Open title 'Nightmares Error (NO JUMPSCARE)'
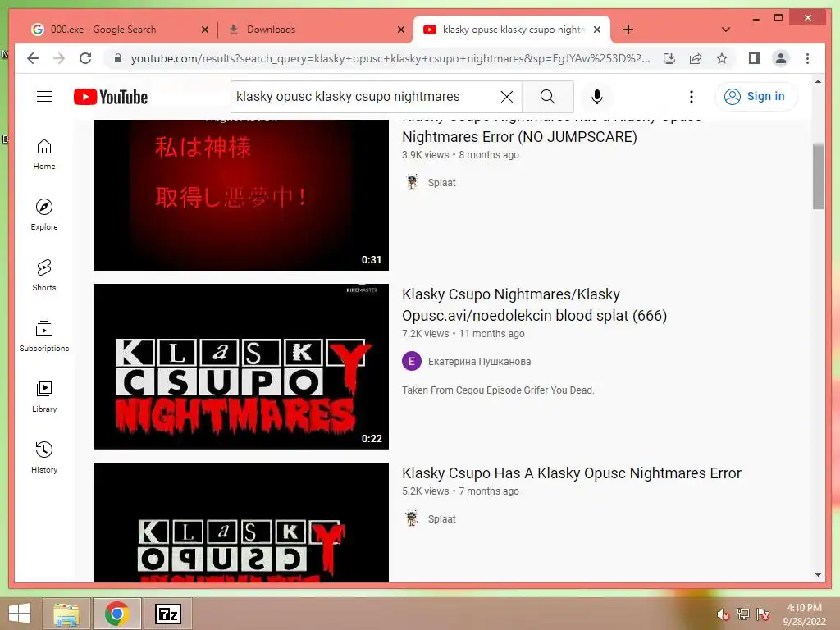Viewport: 840px width, 630px height. [519, 137]
